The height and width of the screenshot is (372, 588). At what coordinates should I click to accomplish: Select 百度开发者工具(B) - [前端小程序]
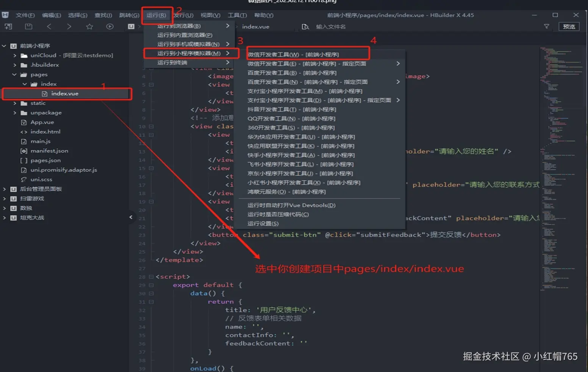pyautogui.click(x=292, y=73)
